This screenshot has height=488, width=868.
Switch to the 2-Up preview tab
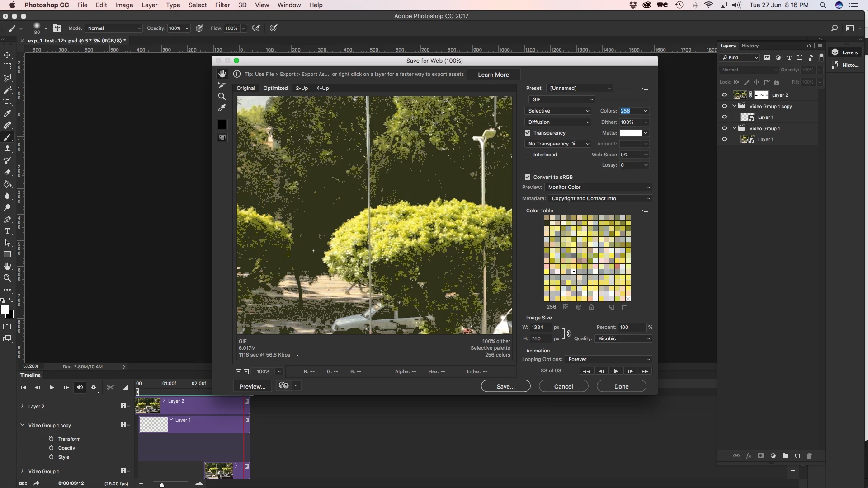click(x=302, y=88)
